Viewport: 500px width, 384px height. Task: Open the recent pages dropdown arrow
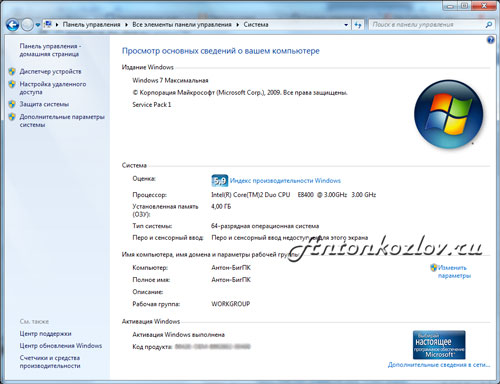pos(38,25)
